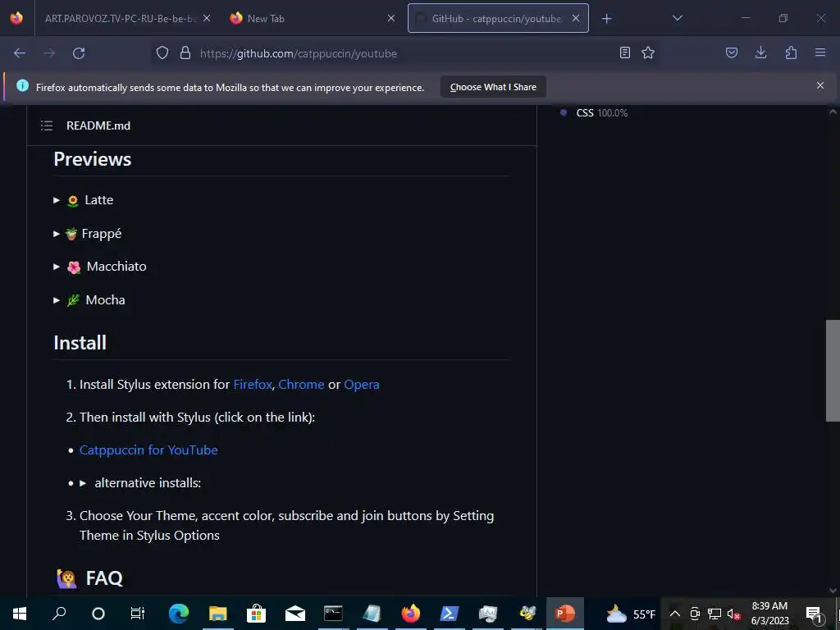The height and width of the screenshot is (630, 840).
Task: Open the Opera Stylus extension link
Action: point(362,385)
